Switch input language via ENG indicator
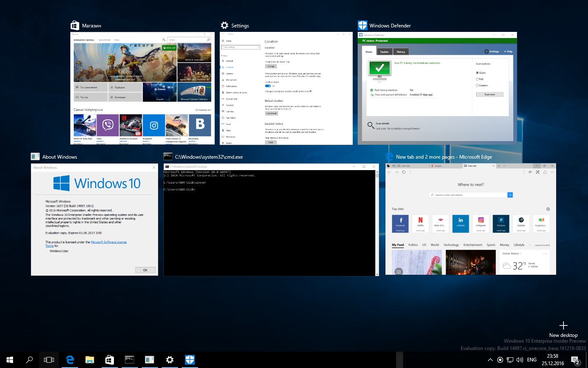 point(532,360)
